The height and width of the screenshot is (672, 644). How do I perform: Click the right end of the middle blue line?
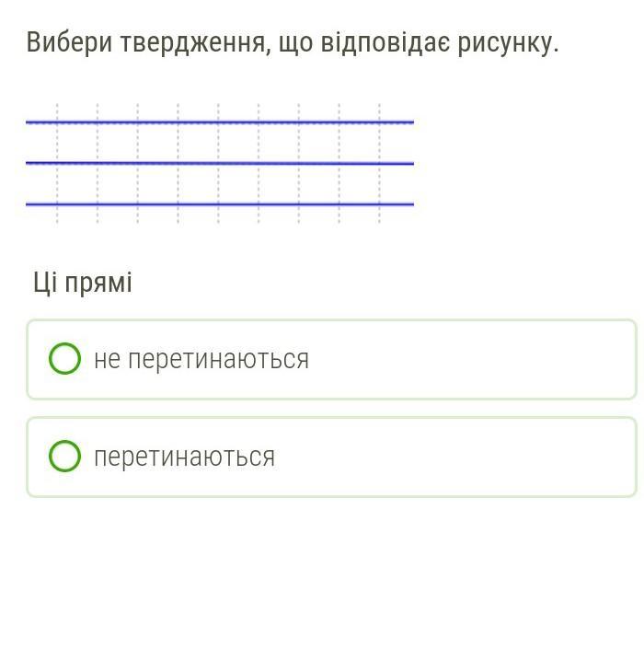click(408, 163)
